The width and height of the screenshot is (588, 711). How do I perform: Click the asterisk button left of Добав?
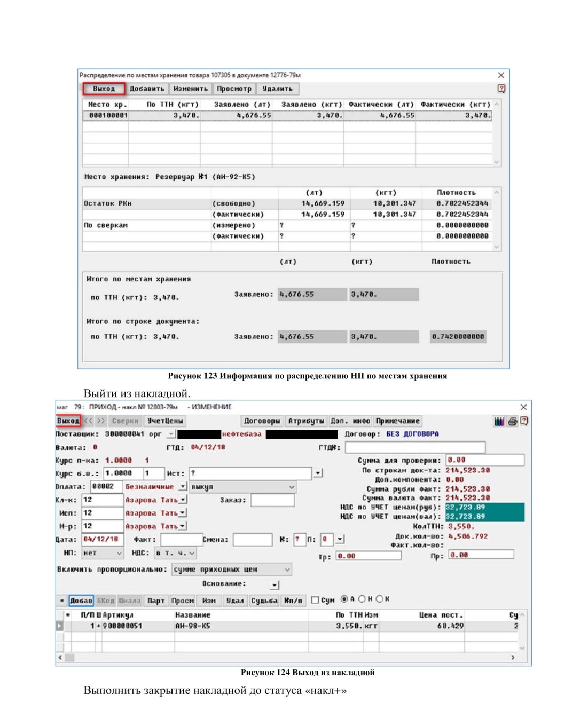pos(62,601)
